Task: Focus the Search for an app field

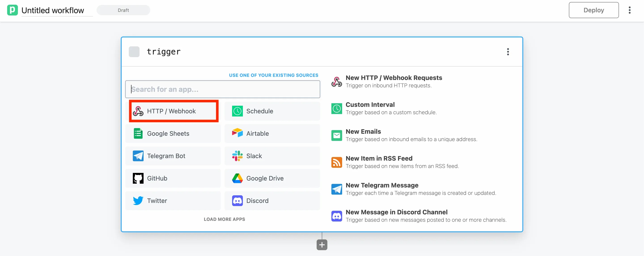Action: (x=222, y=89)
